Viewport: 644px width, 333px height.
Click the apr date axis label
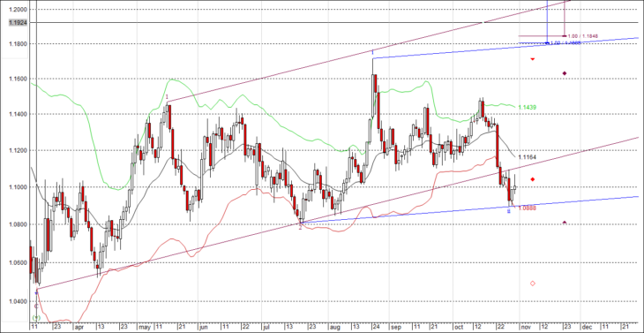click(x=79, y=327)
